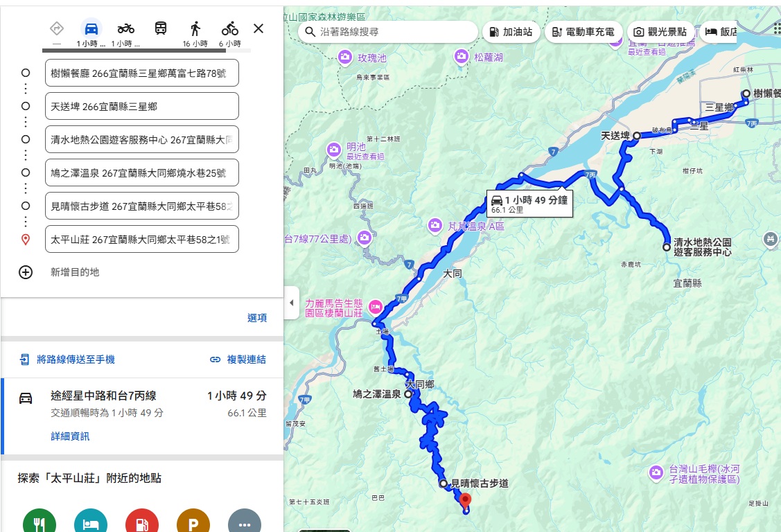The image size is (781, 532).
Task: Select the 觀光景點 attractions chip
Action: pyautogui.click(x=660, y=32)
